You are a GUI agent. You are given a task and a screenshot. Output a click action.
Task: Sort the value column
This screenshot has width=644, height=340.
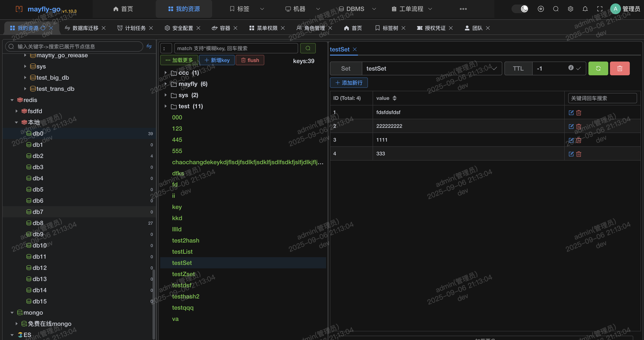395,98
